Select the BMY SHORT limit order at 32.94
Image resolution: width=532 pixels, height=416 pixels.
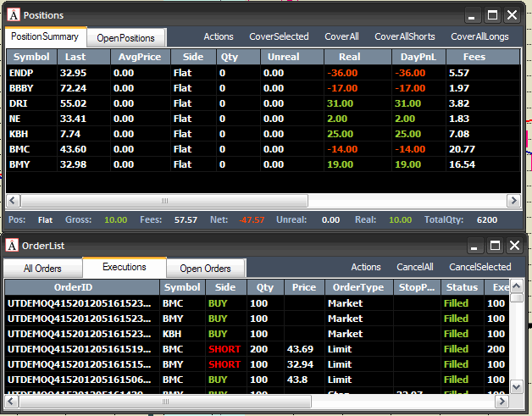[257, 364]
